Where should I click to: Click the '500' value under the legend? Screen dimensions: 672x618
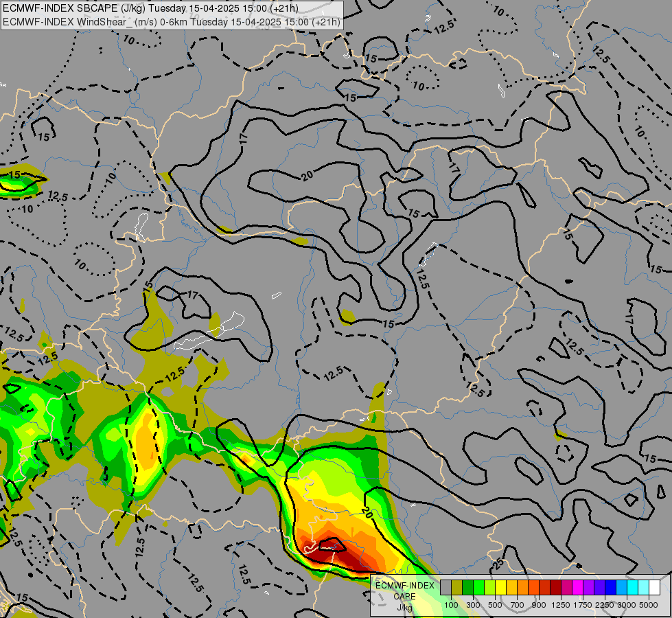[495, 605]
